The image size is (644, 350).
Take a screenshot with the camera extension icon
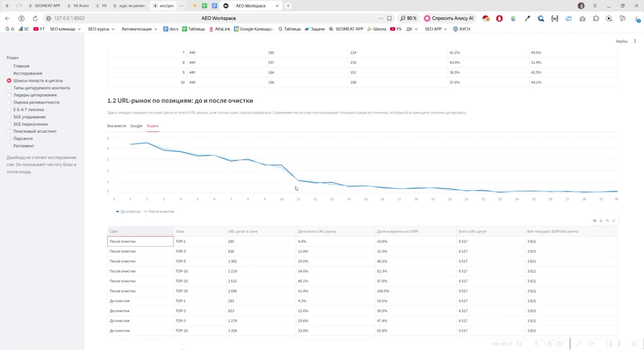582,18
